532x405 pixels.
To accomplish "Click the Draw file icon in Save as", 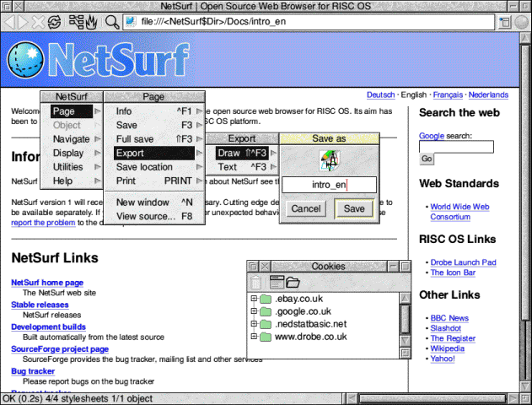I will (x=328, y=160).
